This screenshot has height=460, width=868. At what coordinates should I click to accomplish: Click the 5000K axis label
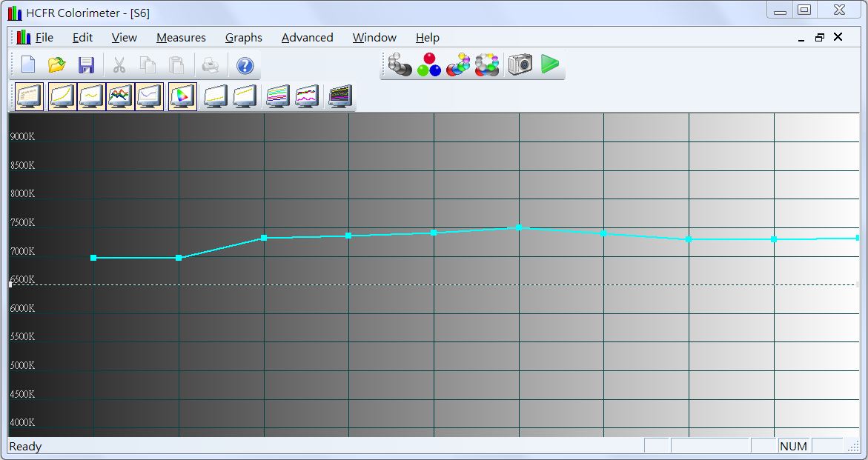[23, 365]
